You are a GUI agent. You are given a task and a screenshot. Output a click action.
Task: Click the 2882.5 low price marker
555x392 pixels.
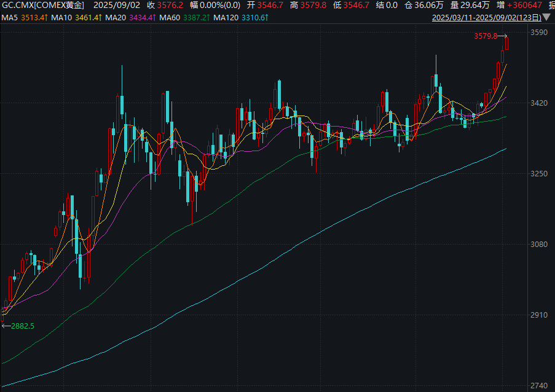[22, 326]
